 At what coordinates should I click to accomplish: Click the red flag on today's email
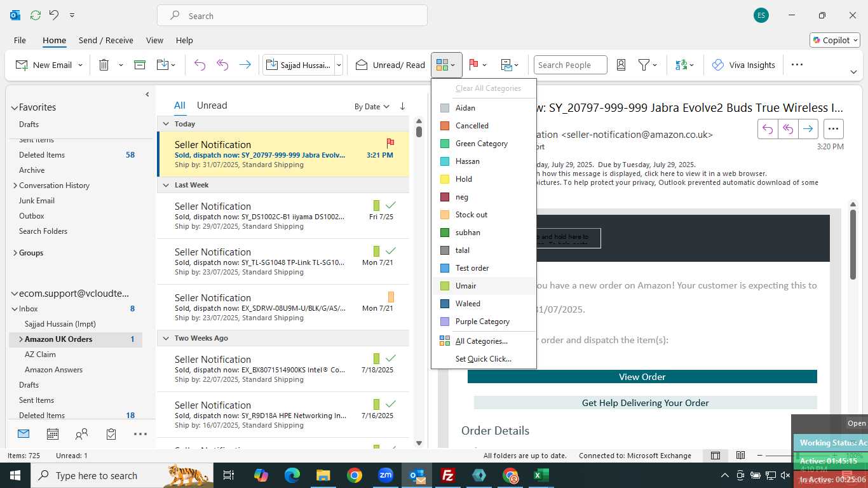(x=390, y=144)
